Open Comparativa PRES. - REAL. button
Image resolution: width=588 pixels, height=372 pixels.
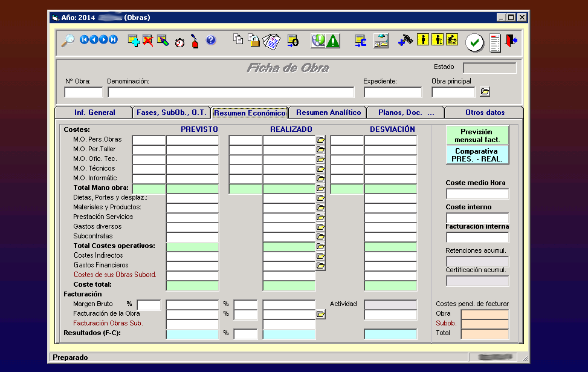(x=477, y=155)
